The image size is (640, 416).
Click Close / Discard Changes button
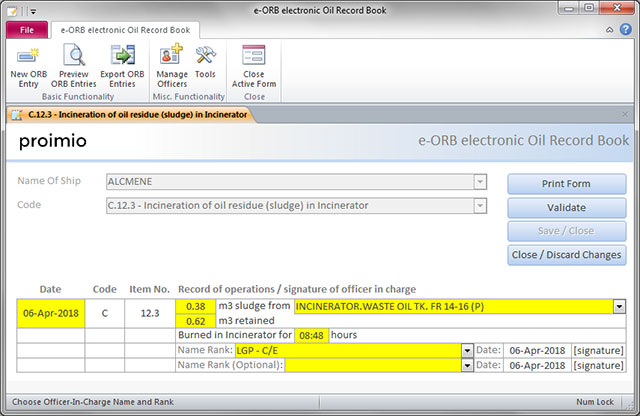point(566,255)
